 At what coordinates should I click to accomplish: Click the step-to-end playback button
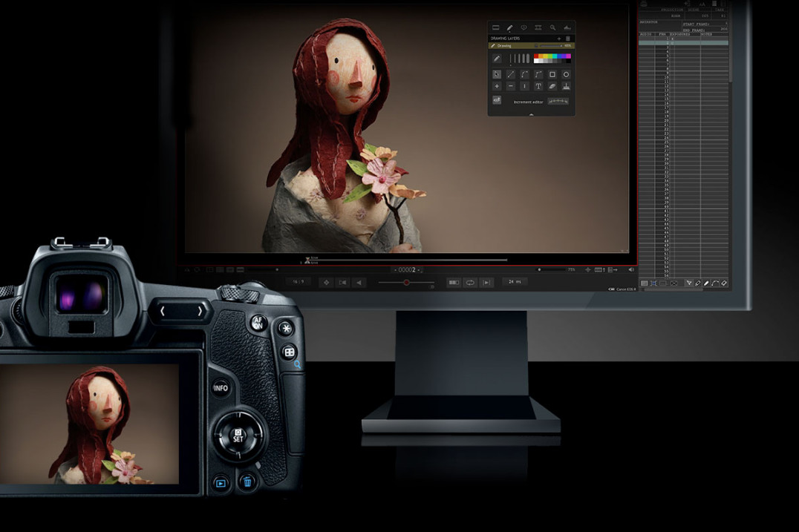pyautogui.click(x=486, y=283)
